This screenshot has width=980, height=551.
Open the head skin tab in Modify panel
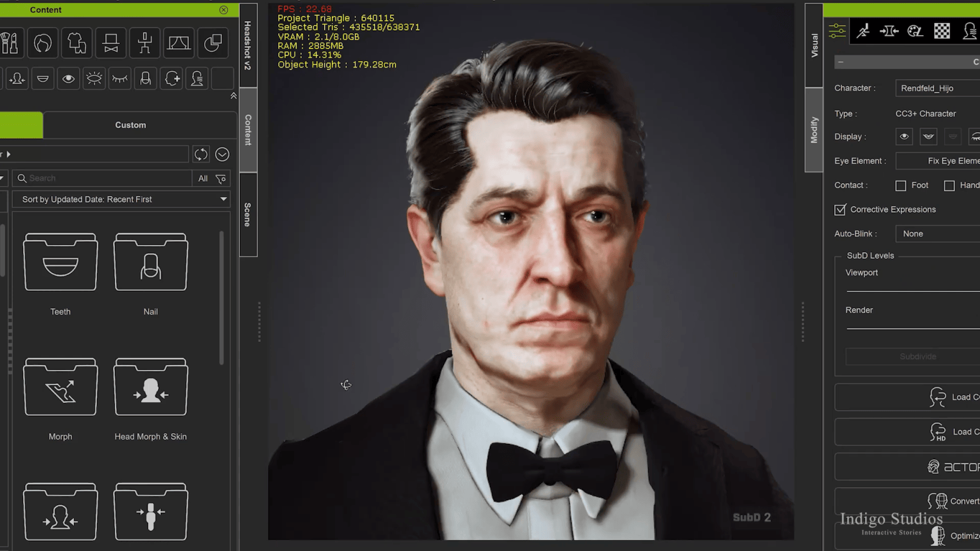[969, 31]
